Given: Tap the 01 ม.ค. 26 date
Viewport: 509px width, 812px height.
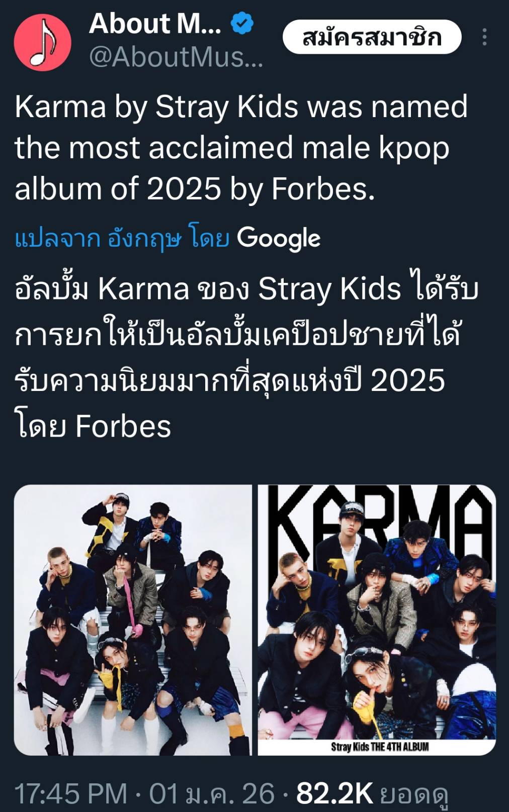Looking at the screenshot, I should tap(212, 794).
